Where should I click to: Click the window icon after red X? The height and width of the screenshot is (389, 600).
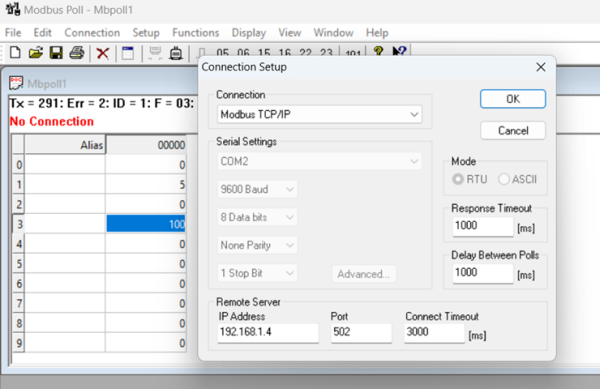[128, 53]
